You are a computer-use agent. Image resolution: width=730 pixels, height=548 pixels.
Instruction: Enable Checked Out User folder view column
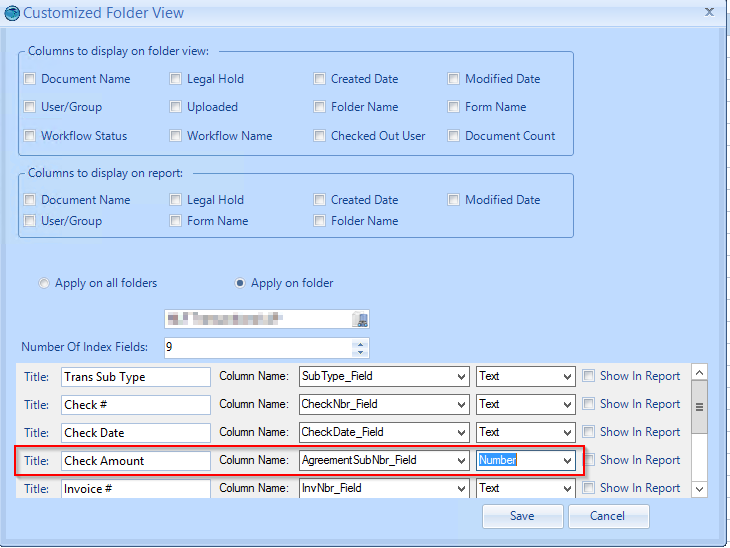coord(320,136)
